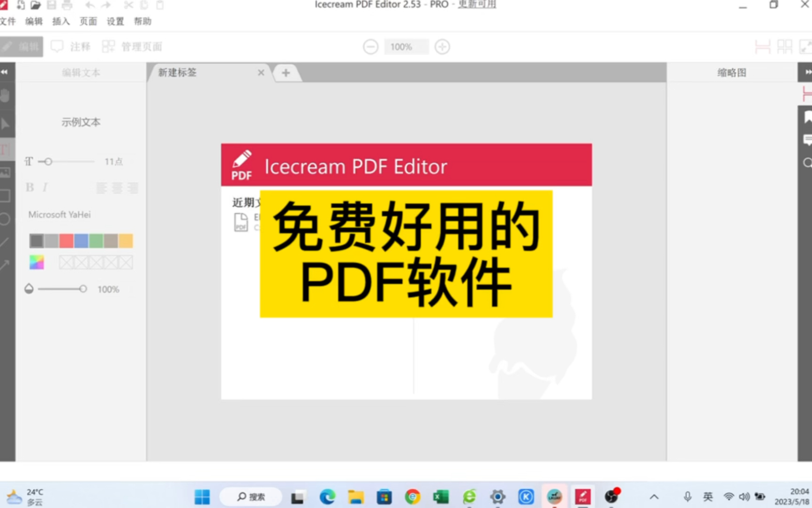This screenshot has height=508, width=812.
Task: Open bookmarks panel icon on right sidebar
Action: coord(807,117)
